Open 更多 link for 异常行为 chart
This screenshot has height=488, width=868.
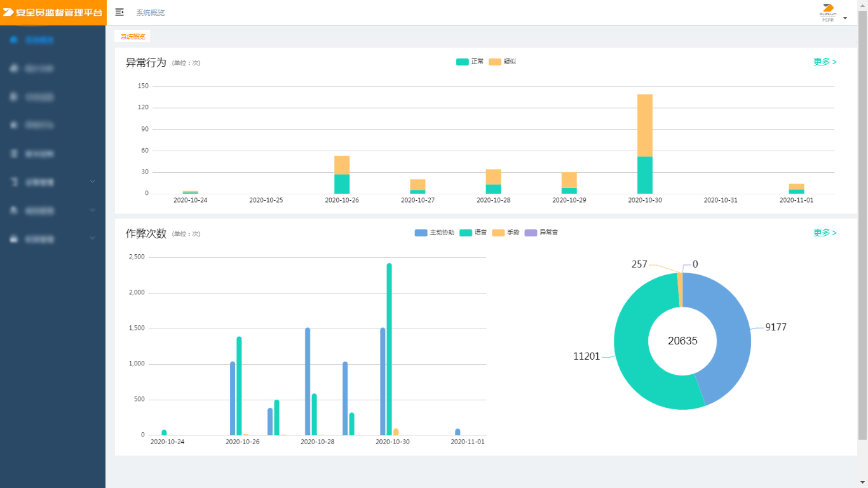pyautogui.click(x=825, y=62)
